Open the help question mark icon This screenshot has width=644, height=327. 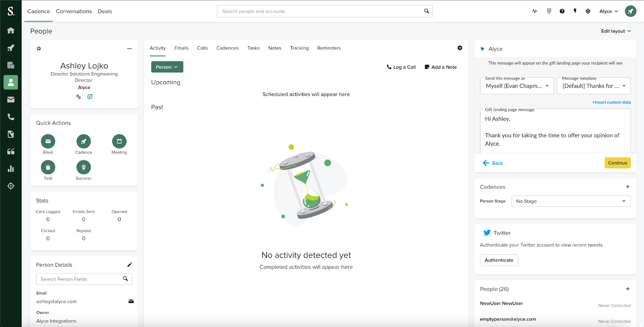(x=562, y=11)
